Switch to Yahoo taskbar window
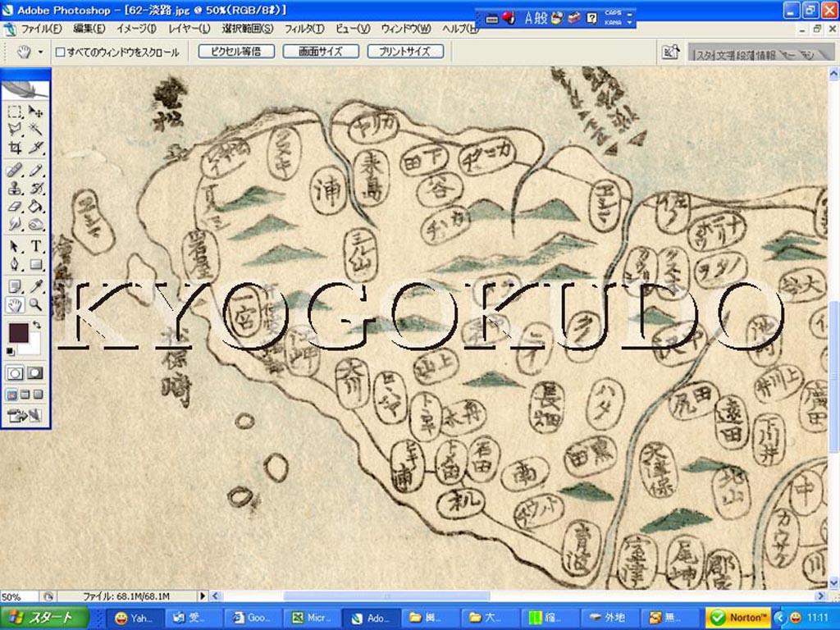The height and width of the screenshot is (630, 840). pyautogui.click(x=135, y=618)
